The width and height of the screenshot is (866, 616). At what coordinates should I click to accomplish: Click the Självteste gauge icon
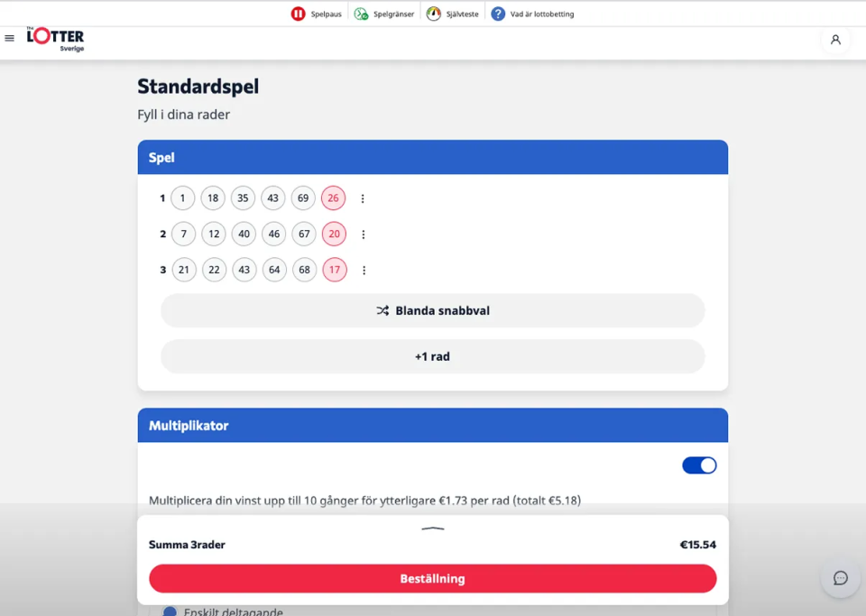coord(434,14)
